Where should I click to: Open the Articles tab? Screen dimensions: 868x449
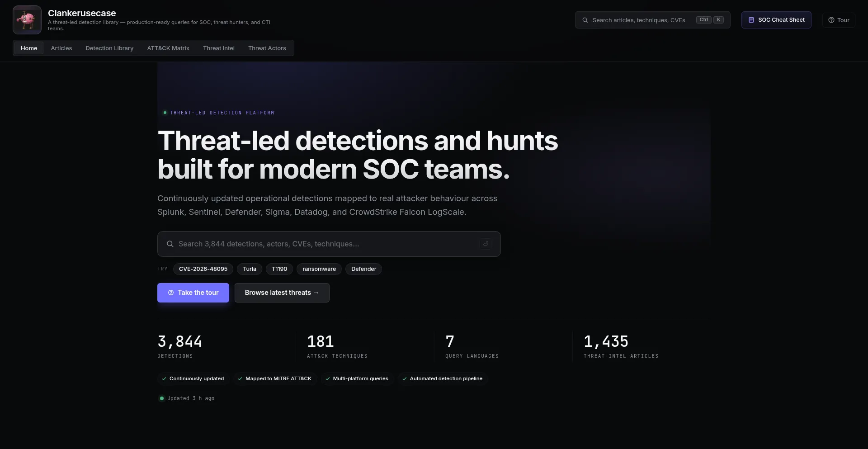pyautogui.click(x=61, y=48)
